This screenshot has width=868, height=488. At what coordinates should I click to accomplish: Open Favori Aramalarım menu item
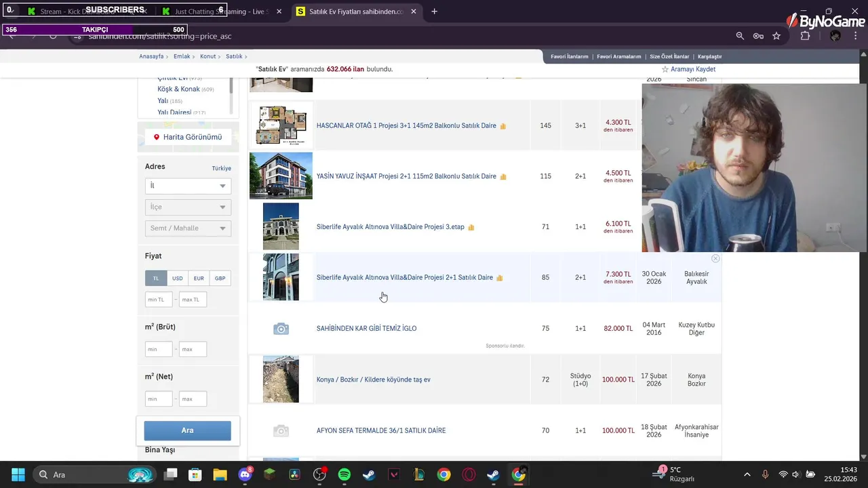pos(619,57)
